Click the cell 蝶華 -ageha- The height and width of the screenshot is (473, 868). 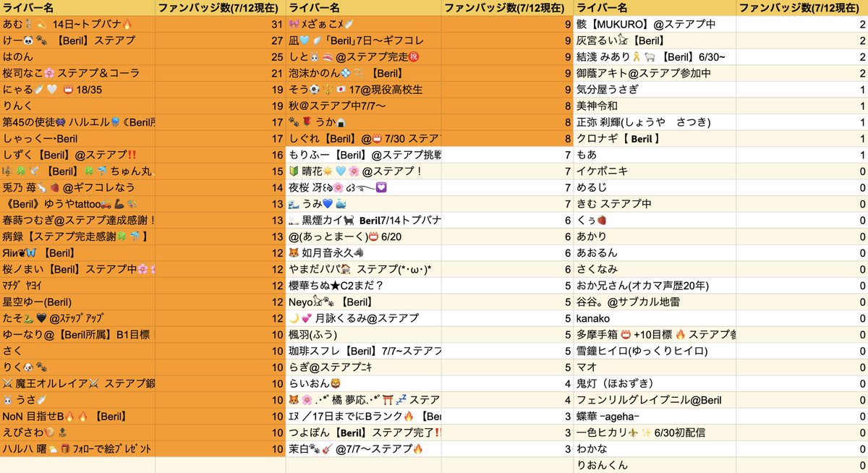[x=655, y=417]
